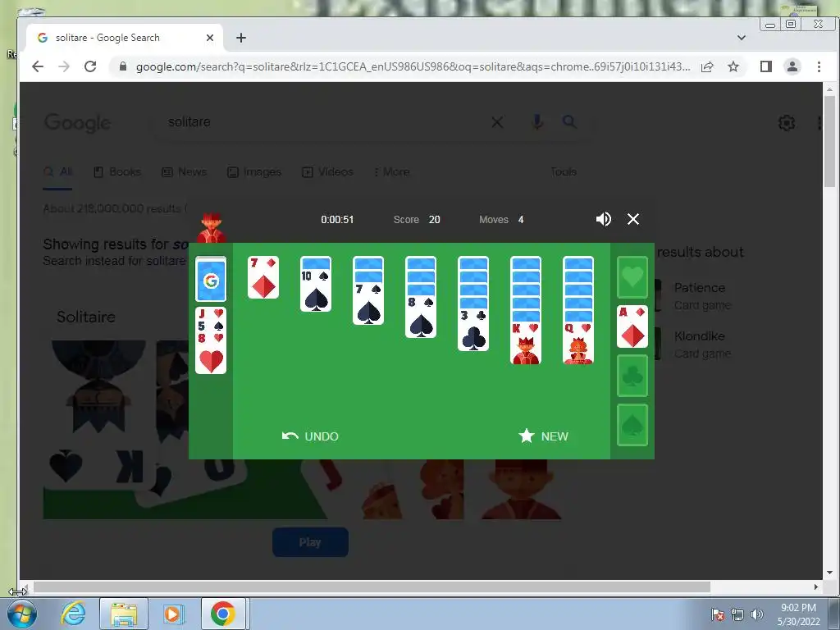Select the solitare - Google Search tab
This screenshot has width=840, height=630.
(x=125, y=38)
